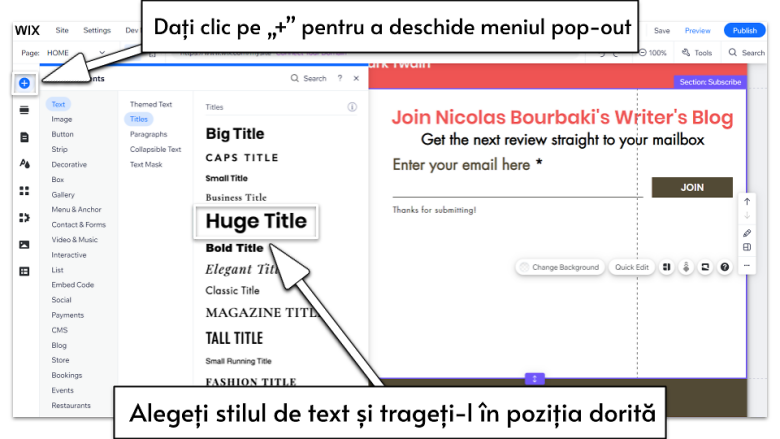Open the Settings menu
This screenshot has width=780, height=439.
pyautogui.click(x=97, y=31)
